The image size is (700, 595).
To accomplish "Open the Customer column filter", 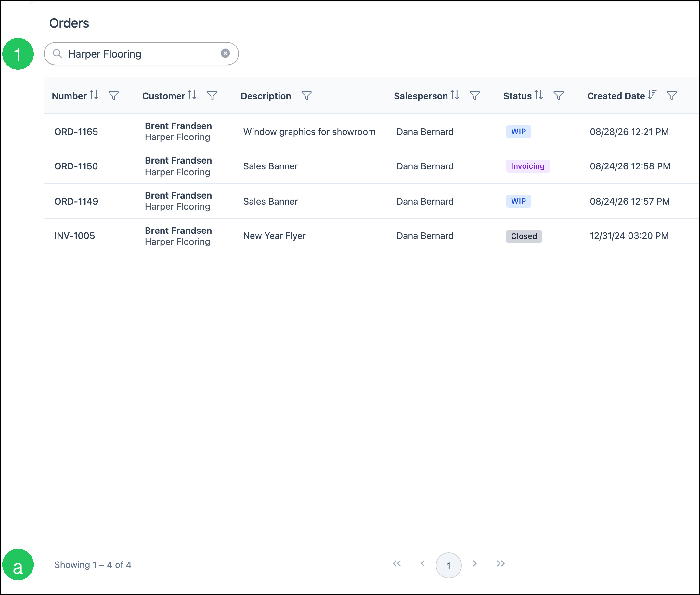I will coord(212,96).
